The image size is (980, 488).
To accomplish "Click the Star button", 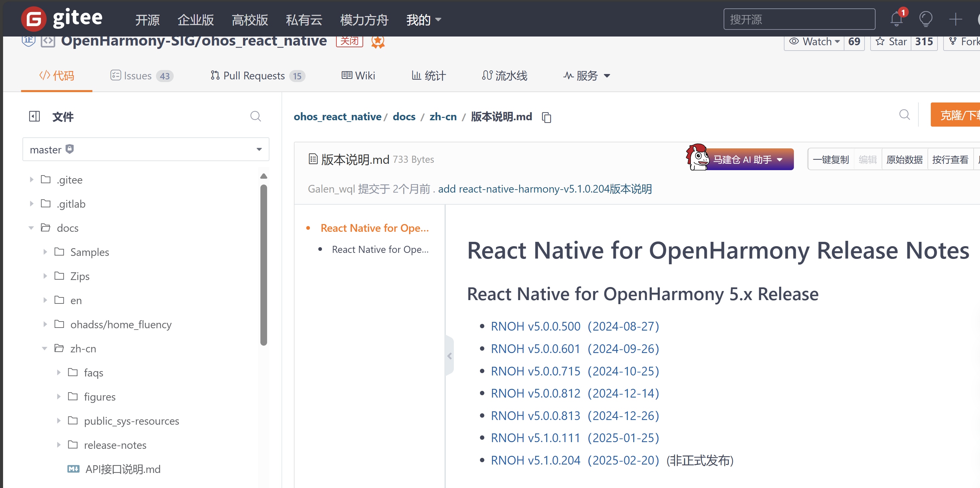I will click(x=890, y=42).
